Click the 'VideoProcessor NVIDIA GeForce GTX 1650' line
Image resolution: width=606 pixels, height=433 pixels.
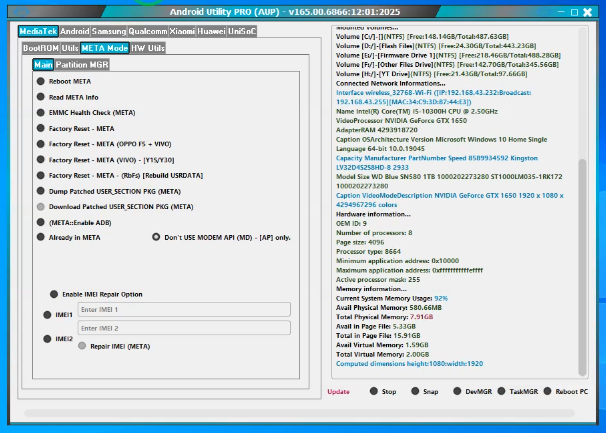401,120
